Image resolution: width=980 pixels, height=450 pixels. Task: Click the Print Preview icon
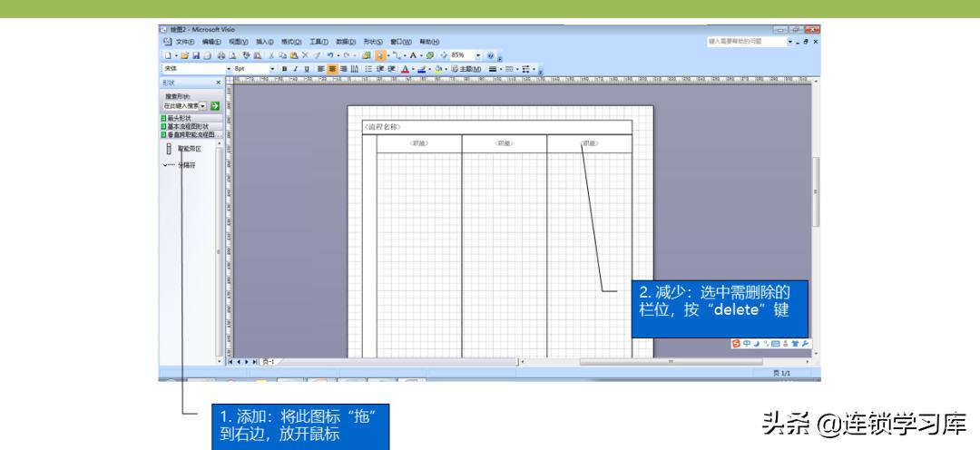click(x=232, y=55)
